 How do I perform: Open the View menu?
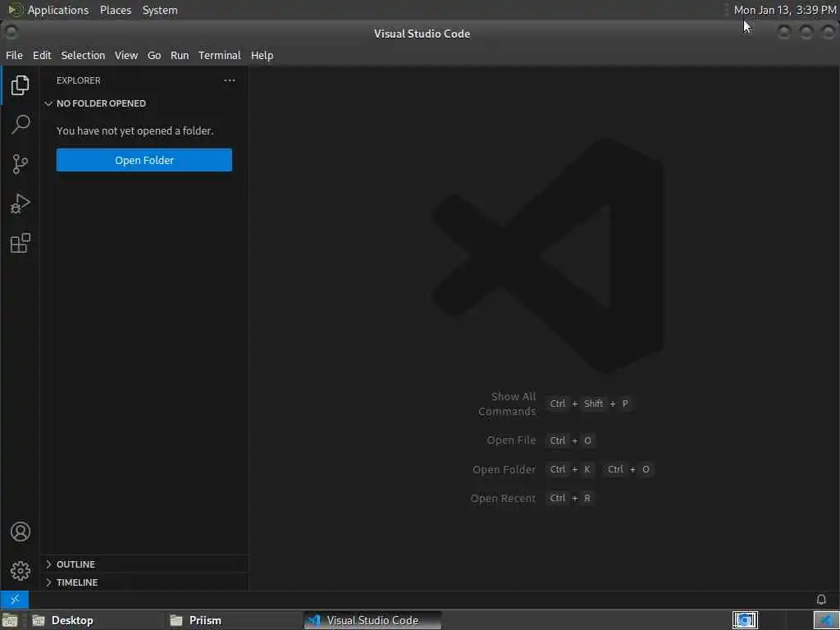pyautogui.click(x=126, y=55)
